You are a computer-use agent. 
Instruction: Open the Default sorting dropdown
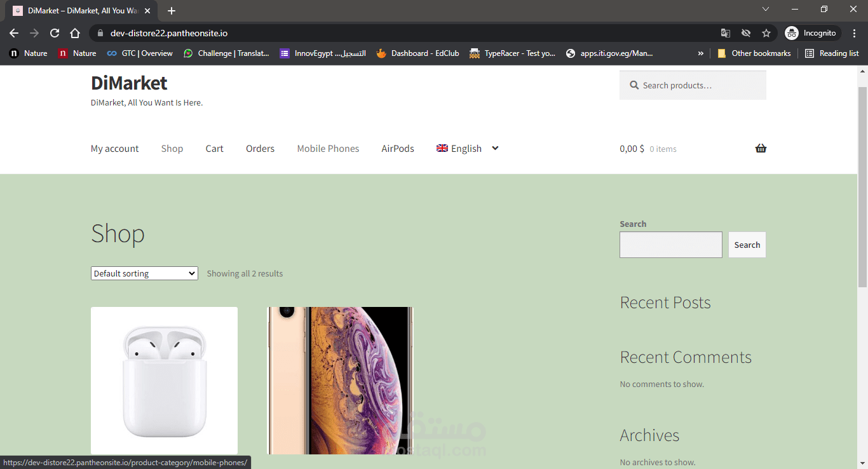pos(144,273)
